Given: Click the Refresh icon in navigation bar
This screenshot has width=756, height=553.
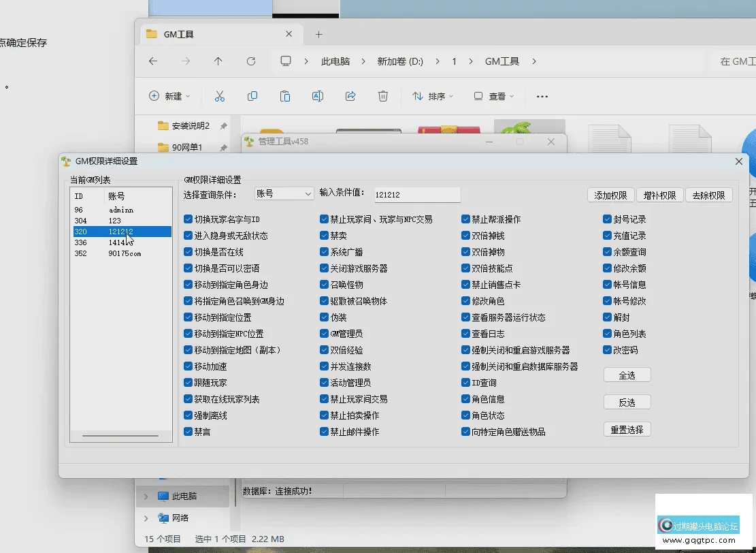Looking at the screenshot, I should pos(251,61).
